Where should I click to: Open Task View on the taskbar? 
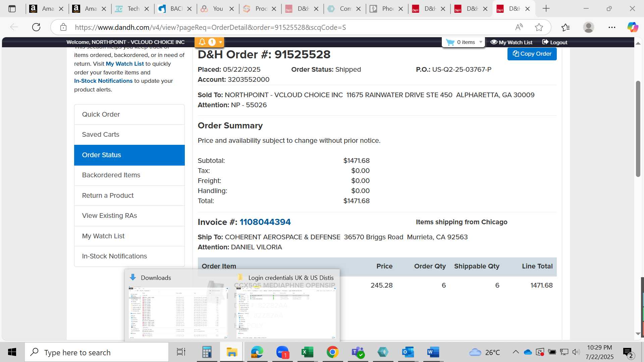click(181, 352)
